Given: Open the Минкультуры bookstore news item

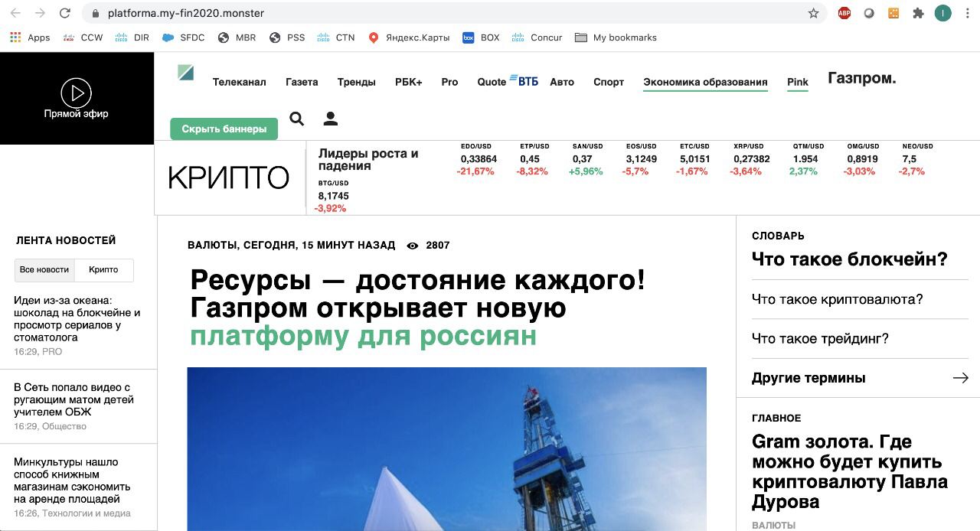Looking at the screenshot, I should tap(72, 481).
